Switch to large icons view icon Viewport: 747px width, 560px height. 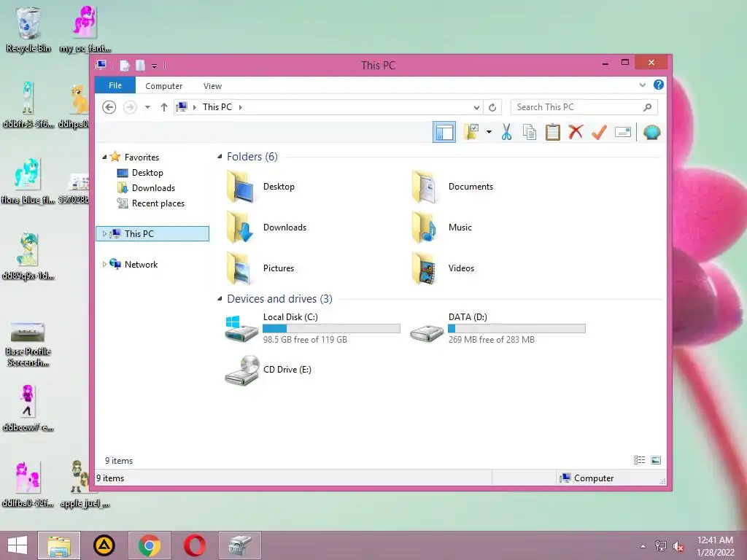pos(656,460)
